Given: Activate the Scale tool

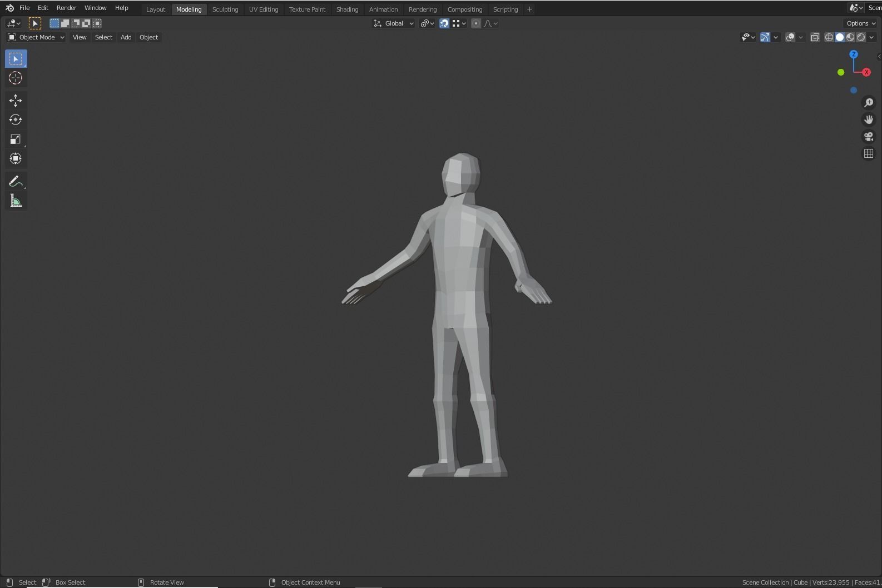Looking at the screenshot, I should [16, 139].
